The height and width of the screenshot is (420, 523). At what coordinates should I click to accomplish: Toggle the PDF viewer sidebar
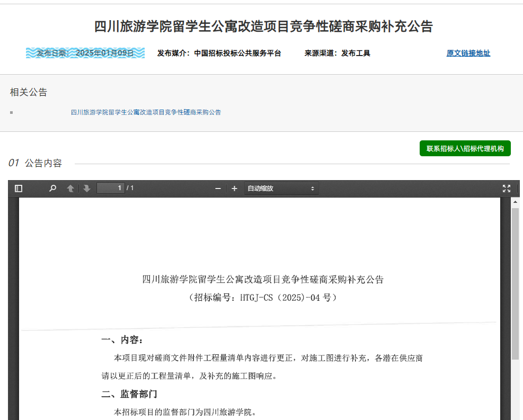pyautogui.click(x=19, y=189)
